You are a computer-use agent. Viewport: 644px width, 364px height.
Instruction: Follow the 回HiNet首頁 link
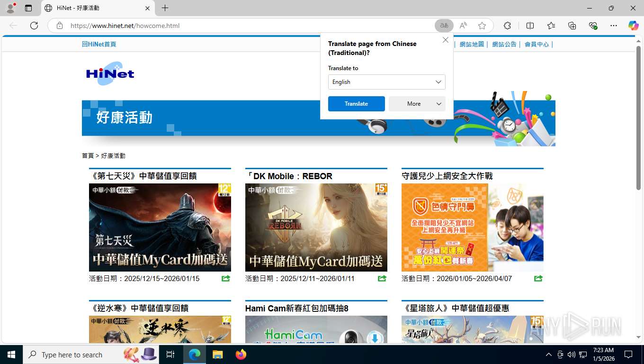(x=99, y=44)
